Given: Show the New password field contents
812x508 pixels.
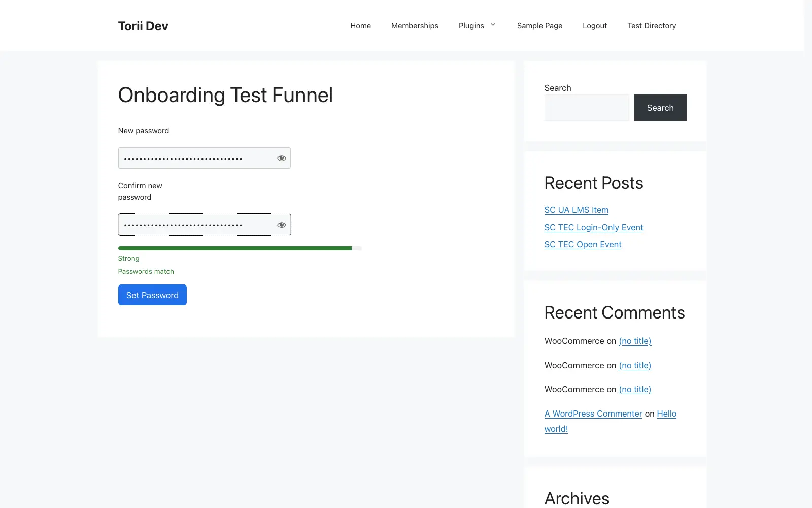Looking at the screenshot, I should point(281,158).
